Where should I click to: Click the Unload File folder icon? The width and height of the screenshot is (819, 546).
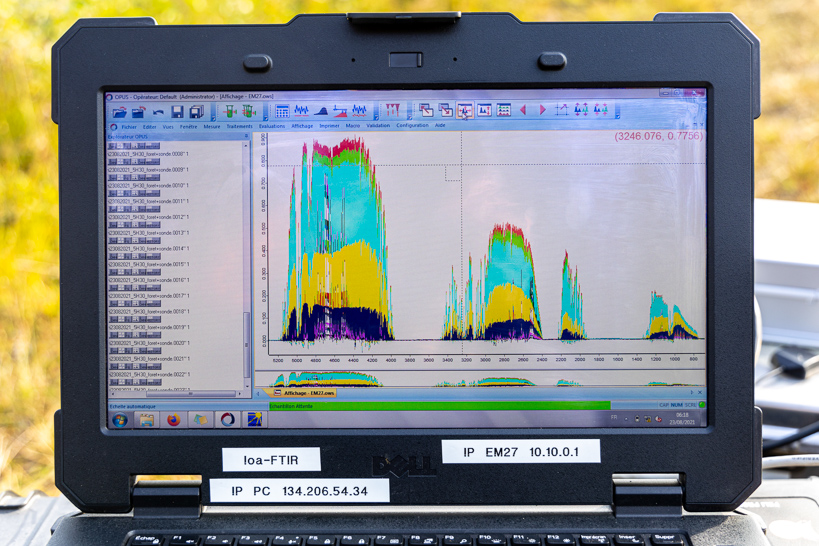click(x=138, y=112)
